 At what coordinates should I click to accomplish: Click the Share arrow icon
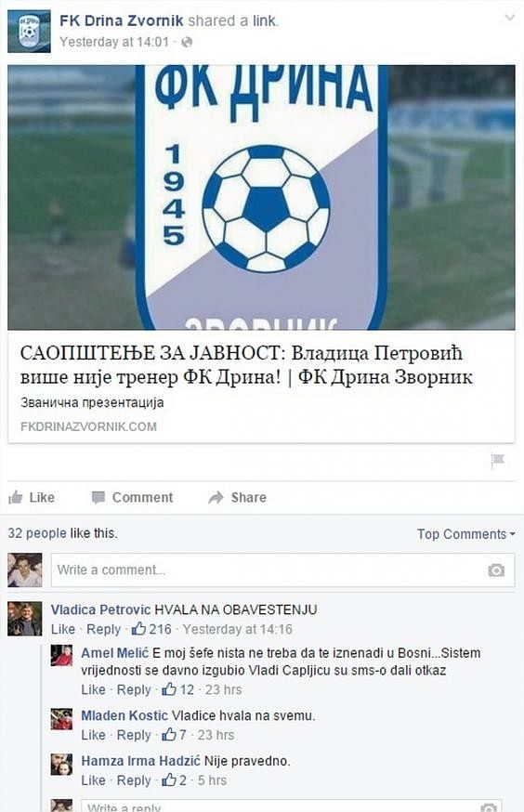pos(216,497)
